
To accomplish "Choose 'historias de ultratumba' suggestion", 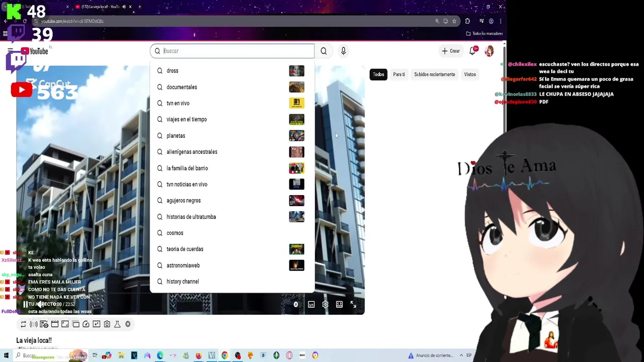I will click(232, 217).
